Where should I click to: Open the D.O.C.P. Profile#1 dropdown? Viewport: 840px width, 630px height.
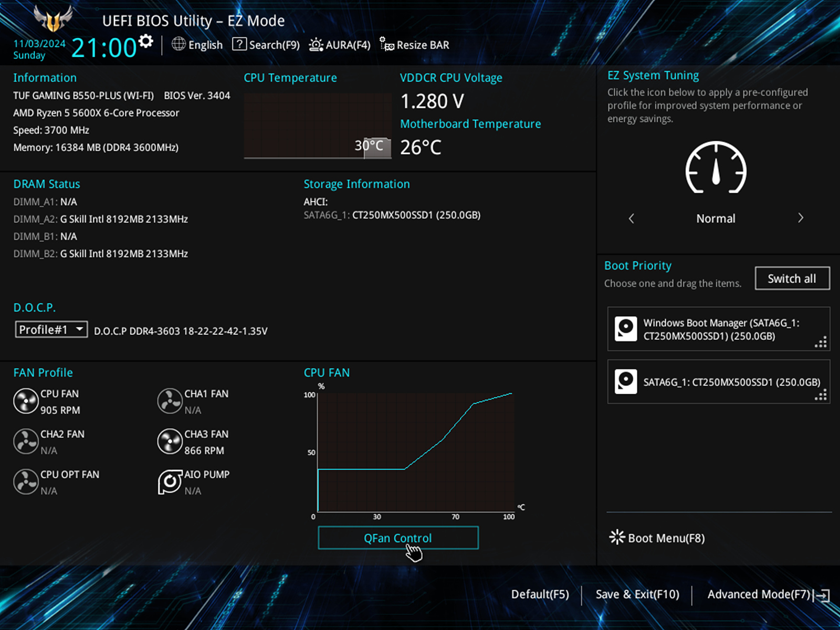[51, 330]
